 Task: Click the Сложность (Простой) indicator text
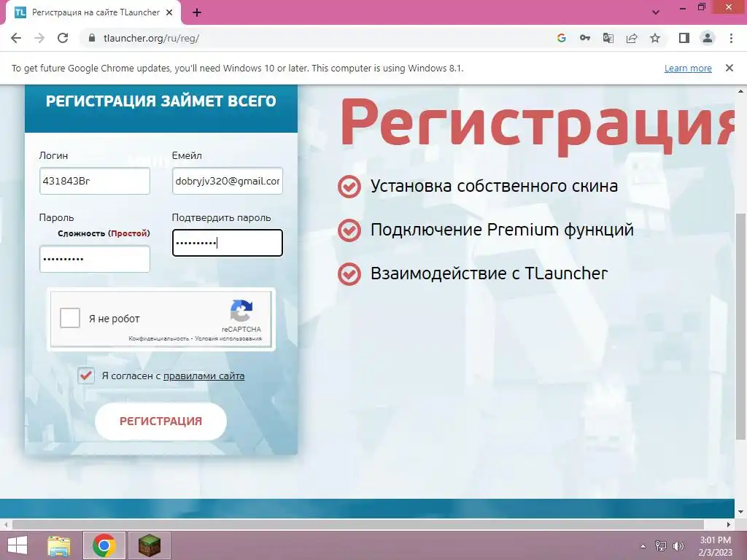click(x=104, y=233)
